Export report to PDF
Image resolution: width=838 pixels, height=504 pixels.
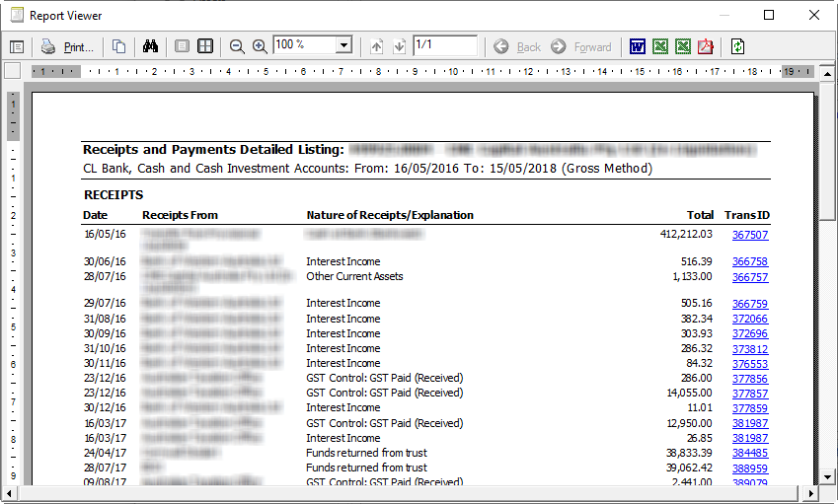[x=705, y=46]
